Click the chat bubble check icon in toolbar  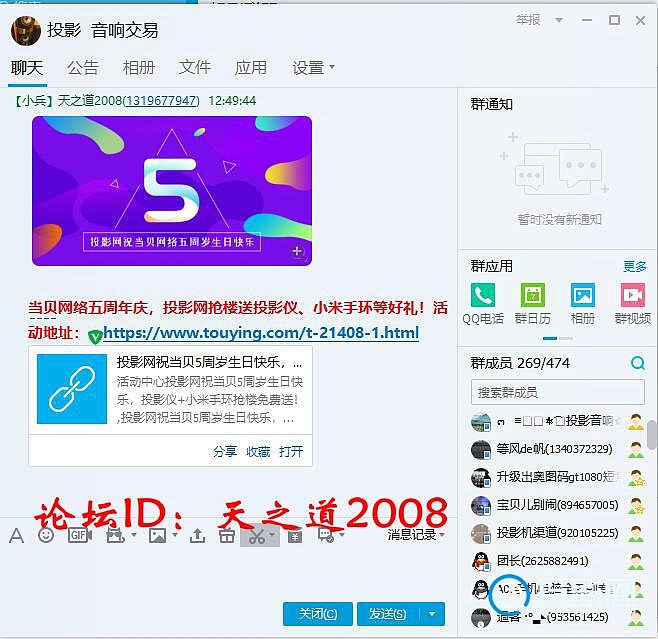coord(326,535)
